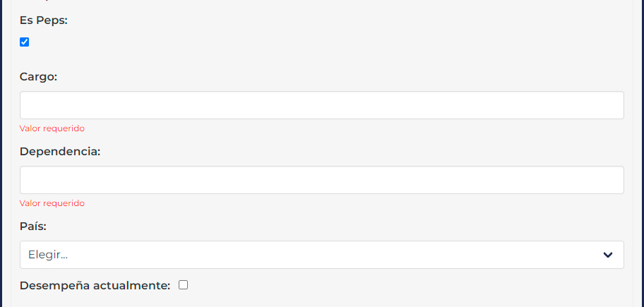Click the chevron arrow in País dropdown
This screenshot has width=644, height=307.
pos(608,255)
